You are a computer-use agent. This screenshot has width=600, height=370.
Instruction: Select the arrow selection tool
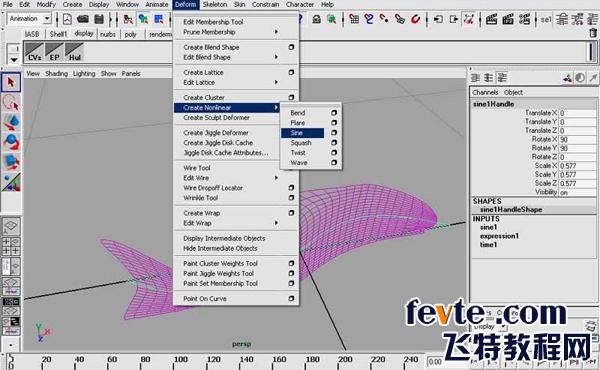click(x=11, y=82)
